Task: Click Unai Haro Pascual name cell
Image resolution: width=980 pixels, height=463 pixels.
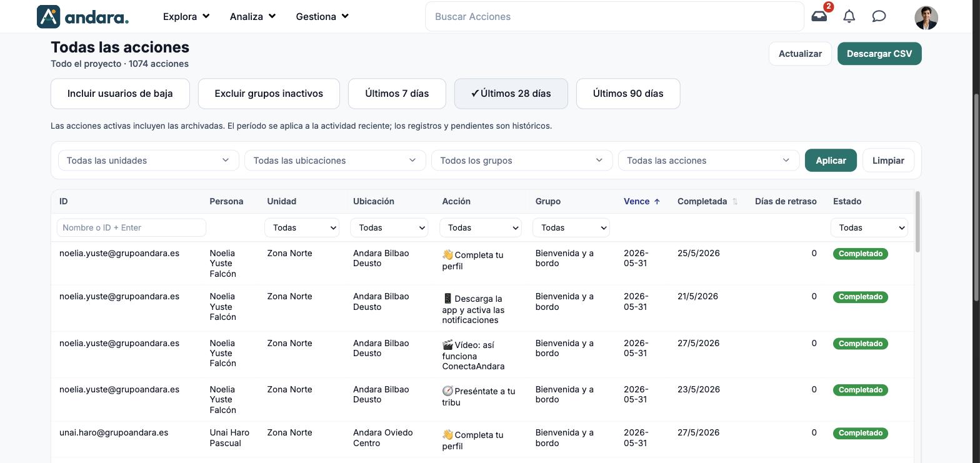Action: click(229, 437)
